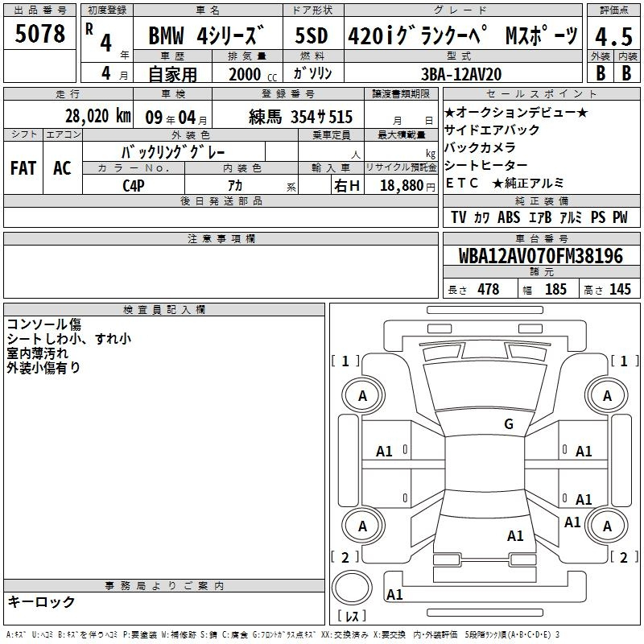The width and height of the screenshot is (644, 644).
Task: Click the lot number 5078
Action: click(40, 34)
